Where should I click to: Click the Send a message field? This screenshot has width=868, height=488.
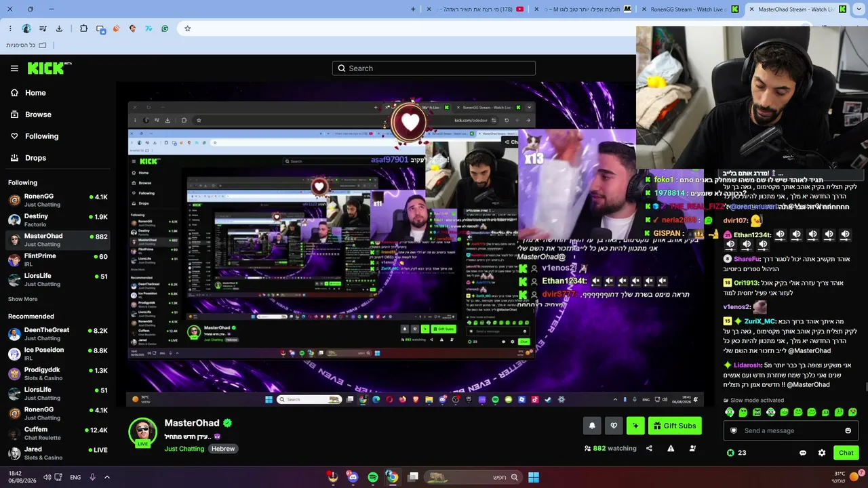tap(790, 430)
